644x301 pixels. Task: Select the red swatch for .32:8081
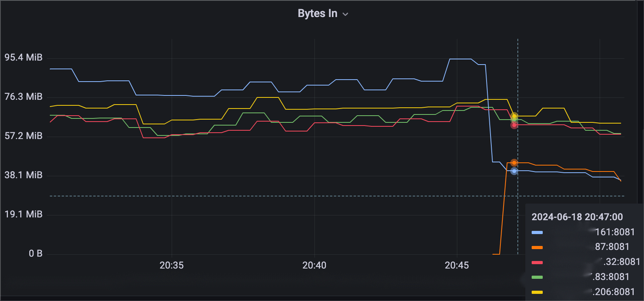(x=537, y=263)
